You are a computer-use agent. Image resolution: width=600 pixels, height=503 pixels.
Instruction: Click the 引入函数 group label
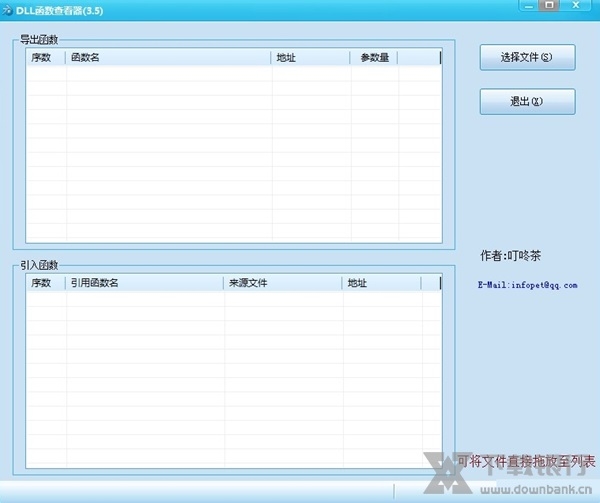[x=39, y=265]
